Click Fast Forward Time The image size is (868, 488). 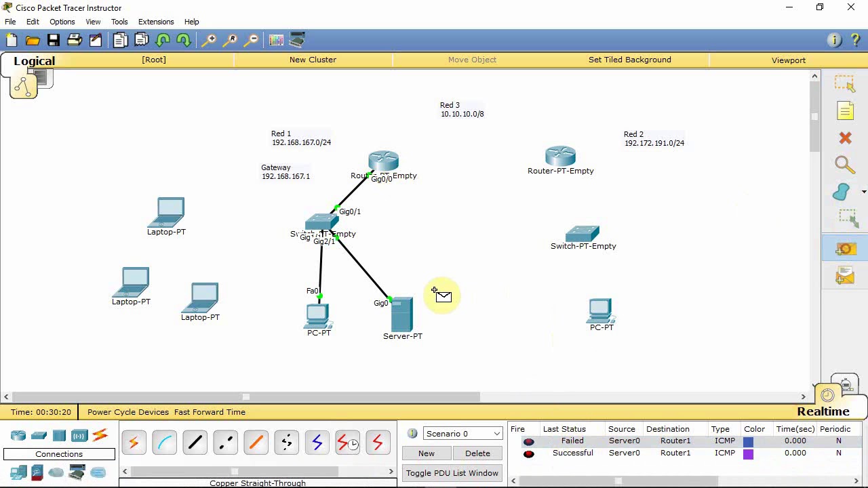210,412
